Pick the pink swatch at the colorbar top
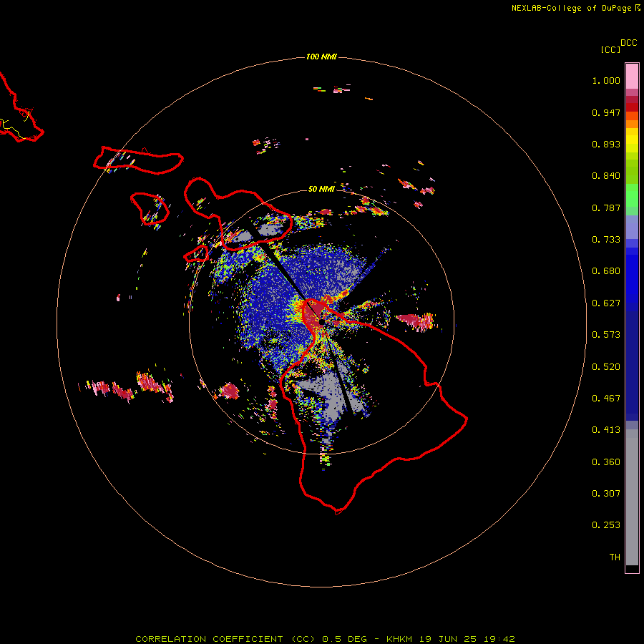The width and height of the screenshot is (644, 644). (x=632, y=77)
